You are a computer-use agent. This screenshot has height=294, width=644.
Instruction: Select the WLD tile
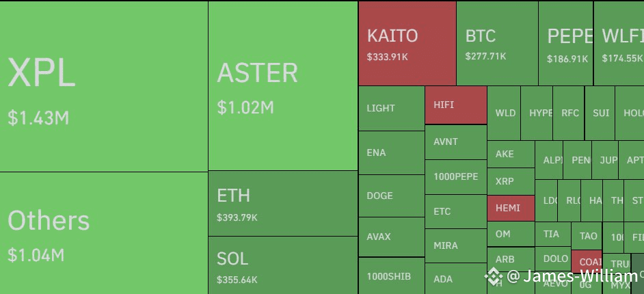(x=504, y=113)
